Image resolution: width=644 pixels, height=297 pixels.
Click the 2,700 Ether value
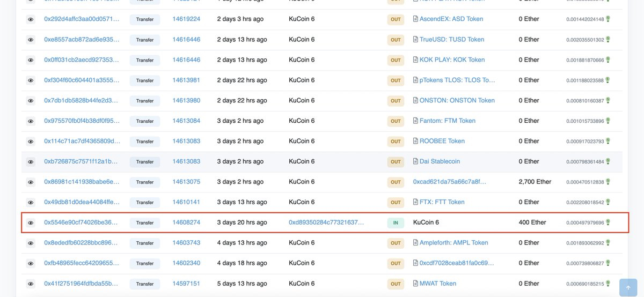(x=535, y=182)
